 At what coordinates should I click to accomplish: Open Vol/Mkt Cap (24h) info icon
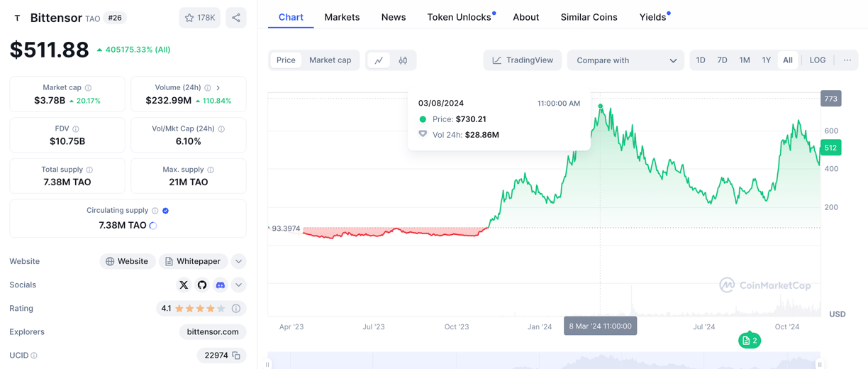point(221,129)
